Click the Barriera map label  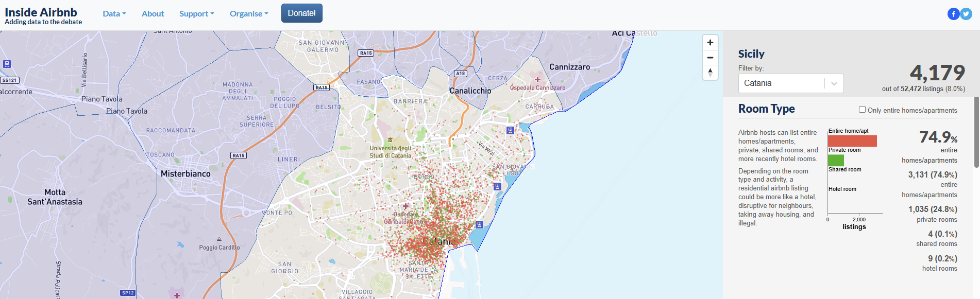click(411, 101)
